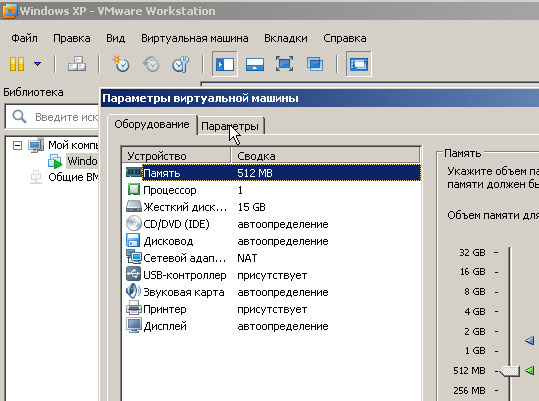Click the hard disk drive icon
This screenshot has height=401, width=539.
coord(134,207)
